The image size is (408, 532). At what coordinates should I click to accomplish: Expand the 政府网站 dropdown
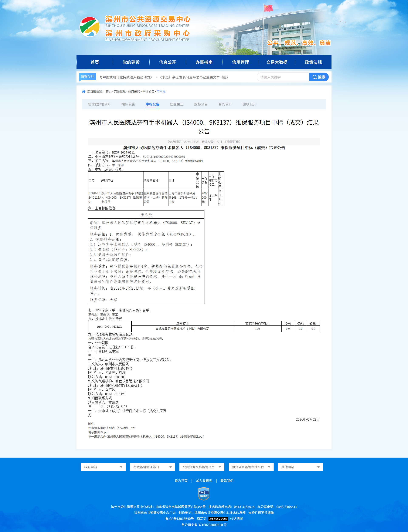[103, 467]
